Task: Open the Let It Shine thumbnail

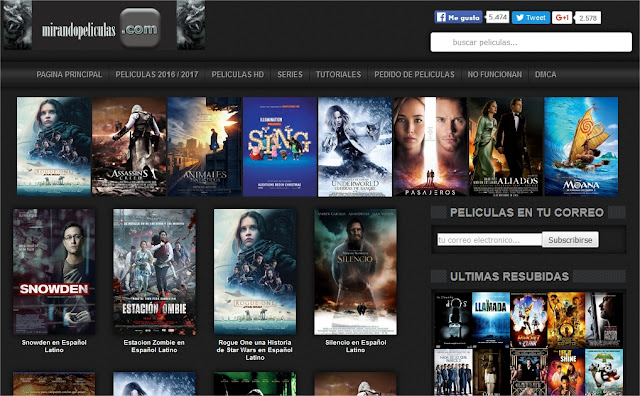Action: 566,372
